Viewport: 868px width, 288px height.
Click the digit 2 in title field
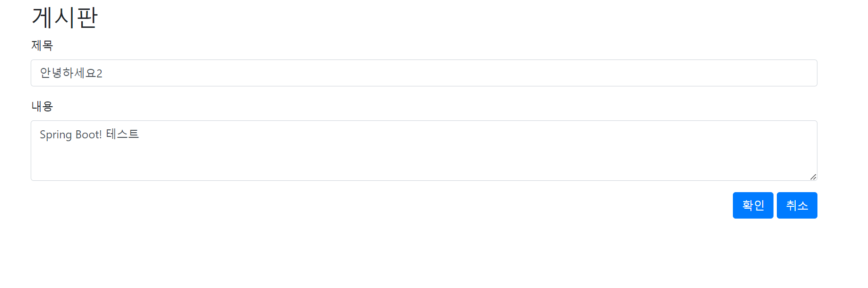(99, 74)
